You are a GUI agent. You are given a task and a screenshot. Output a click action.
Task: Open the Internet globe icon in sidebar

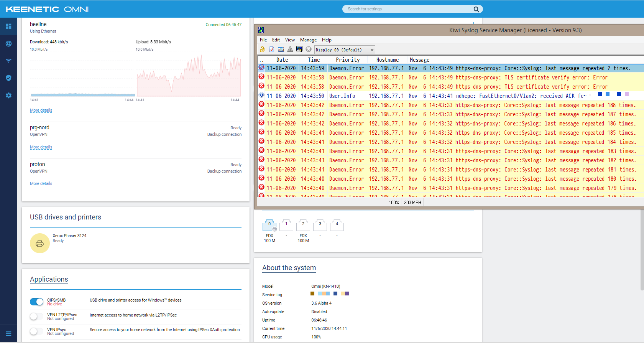click(x=8, y=44)
